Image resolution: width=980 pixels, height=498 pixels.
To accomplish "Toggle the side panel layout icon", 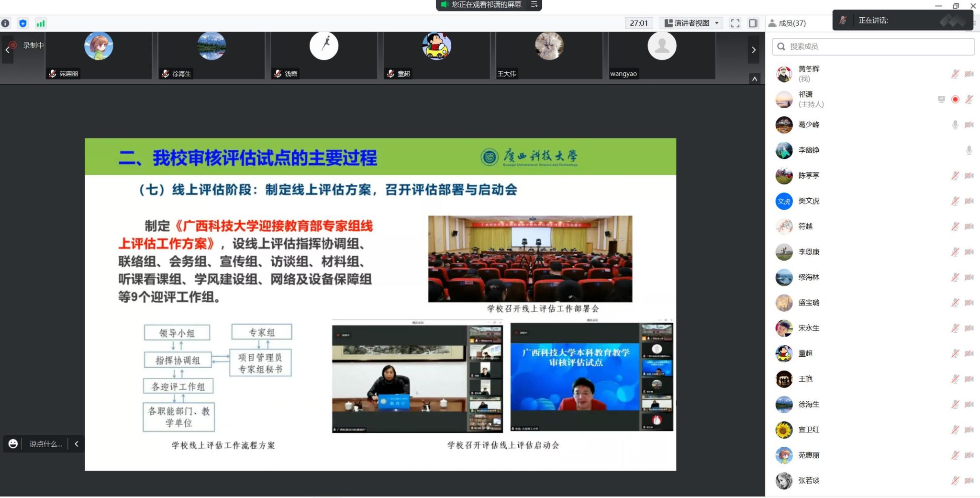I will (x=753, y=23).
